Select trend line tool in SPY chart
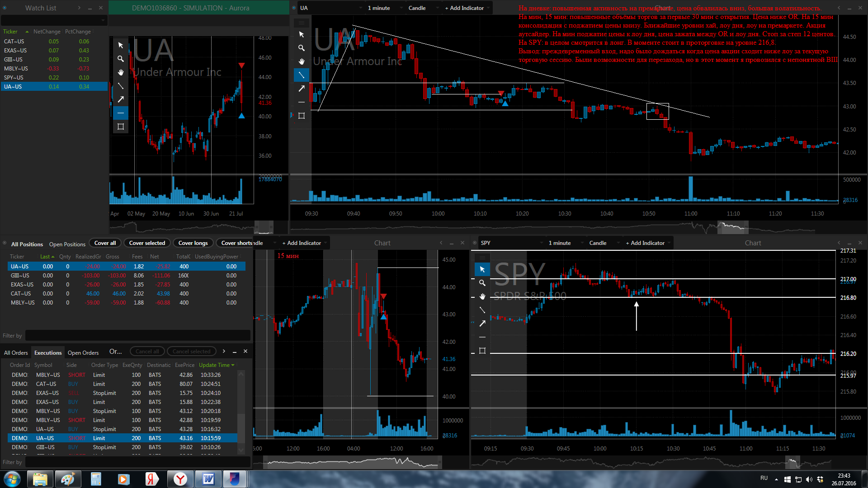 482,310
